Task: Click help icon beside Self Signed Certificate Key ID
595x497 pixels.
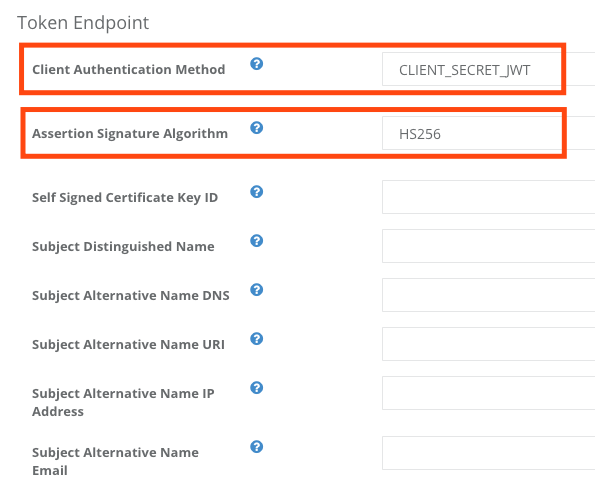Action: pos(257,192)
